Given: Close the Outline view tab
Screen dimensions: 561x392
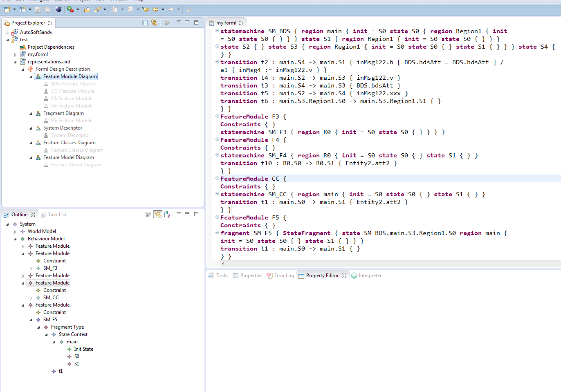Looking at the screenshot, I should (33, 215).
